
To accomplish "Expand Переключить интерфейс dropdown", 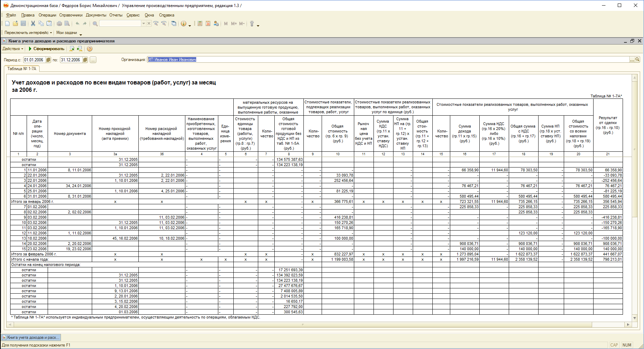I will (x=28, y=33).
